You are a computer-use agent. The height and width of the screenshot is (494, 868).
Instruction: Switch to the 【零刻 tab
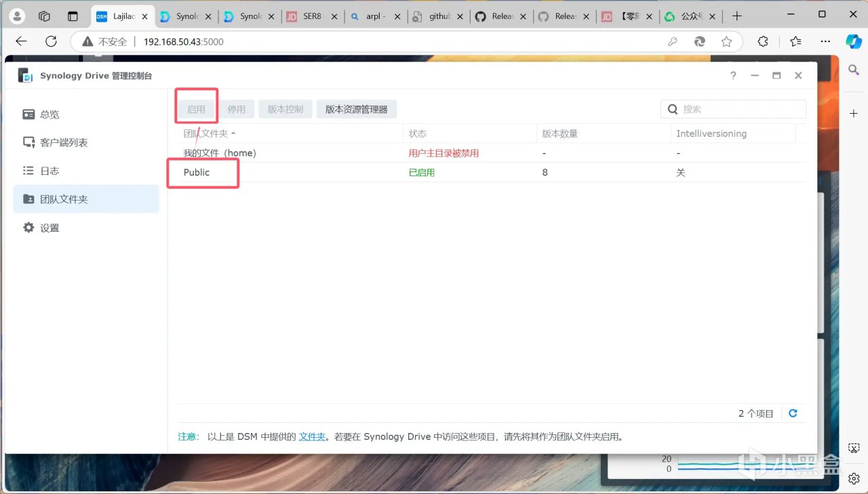tap(628, 16)
